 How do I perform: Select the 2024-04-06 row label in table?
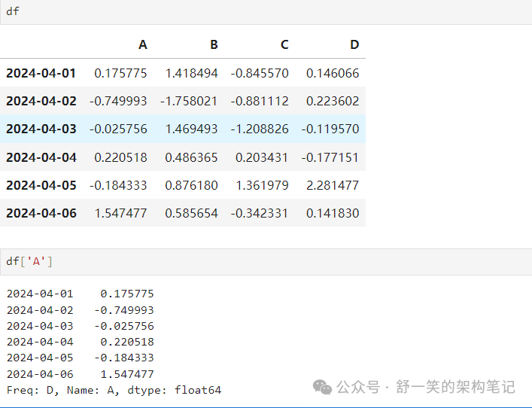(x=41, y=213)
